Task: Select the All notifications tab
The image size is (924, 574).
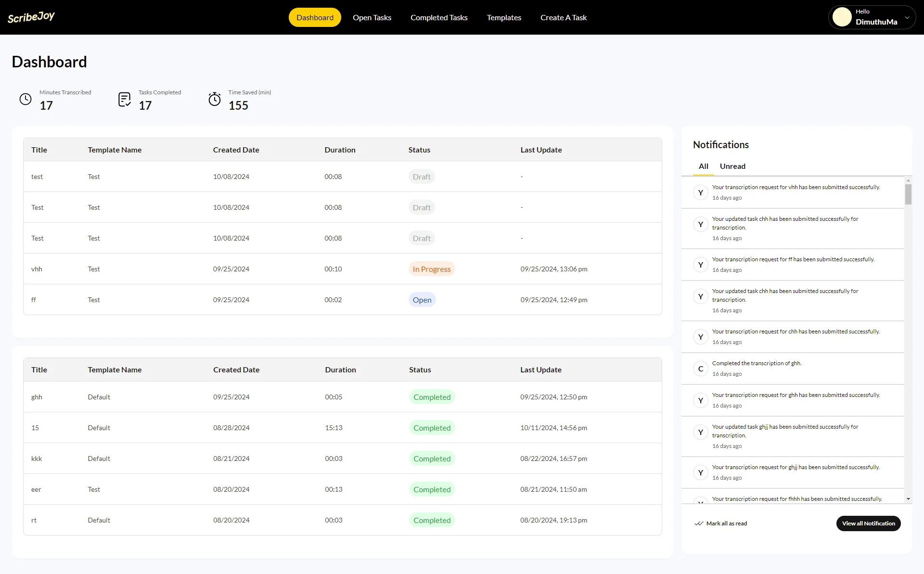Action: tap(703, 166)
